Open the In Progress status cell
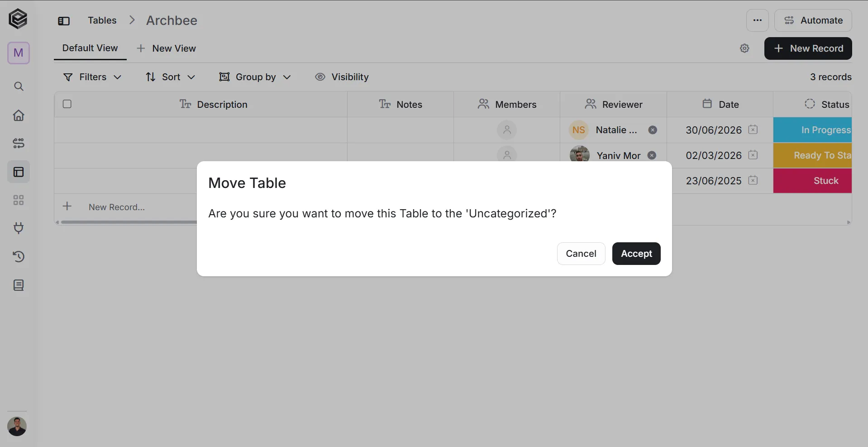 pyautogui.click(x=812, y=130)
